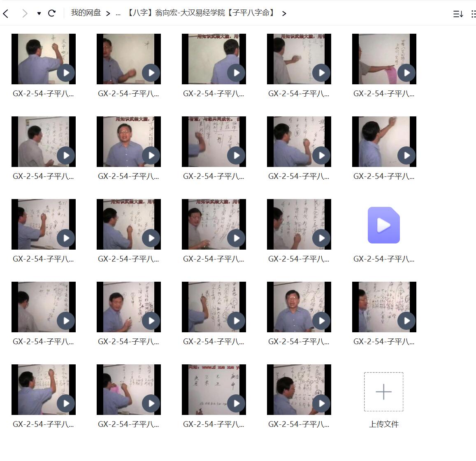Open the video with purple generic play icon
Screen dimensions: 476x461
coord(383,225)
